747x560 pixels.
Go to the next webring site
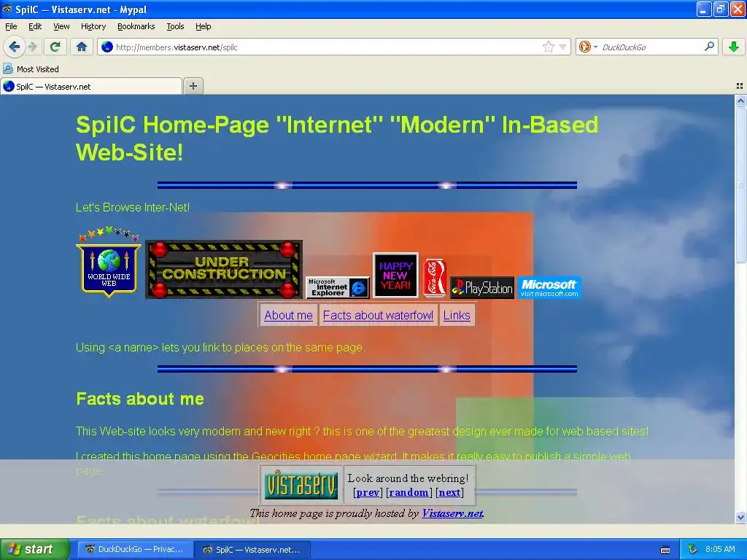449,492
